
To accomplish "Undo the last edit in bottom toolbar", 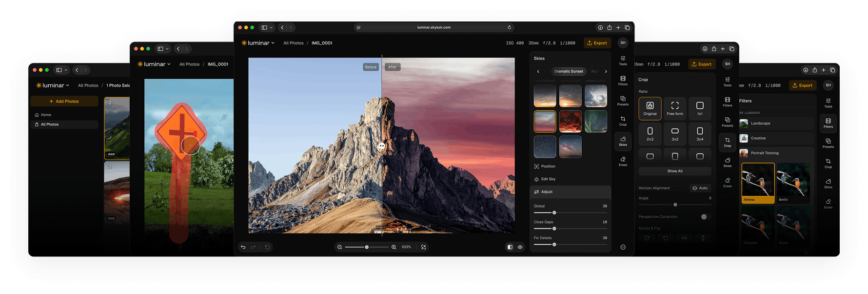I will (243, 247).
